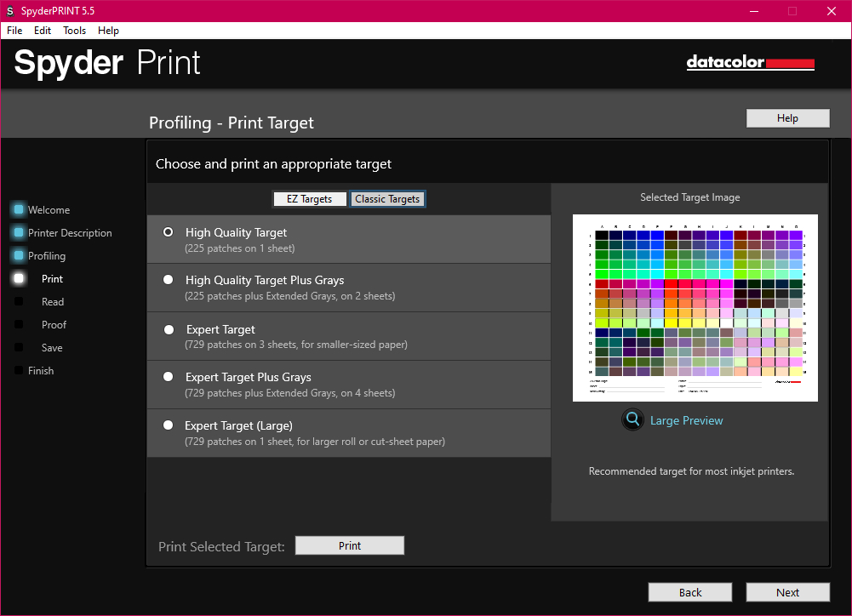Click the selected target image thumbnail
The width and height of the screenshot is (852, 616).
click(x=695, y=308)
